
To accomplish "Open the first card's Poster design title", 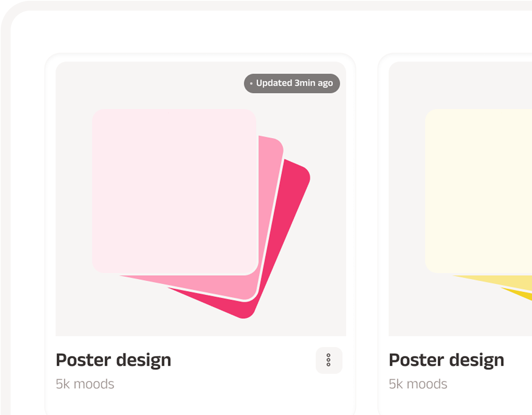I will coord(113,360).
